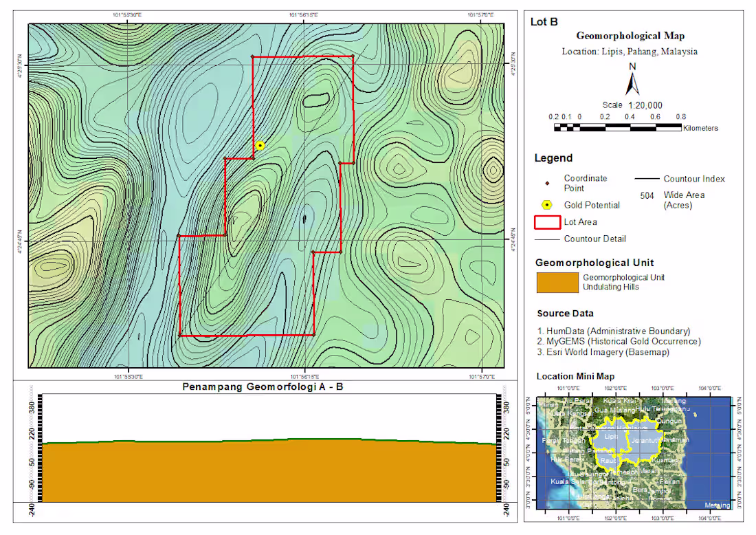Click the 'Countour Detail' legend label
Screen dimensions: 756x535
point(595,239)
